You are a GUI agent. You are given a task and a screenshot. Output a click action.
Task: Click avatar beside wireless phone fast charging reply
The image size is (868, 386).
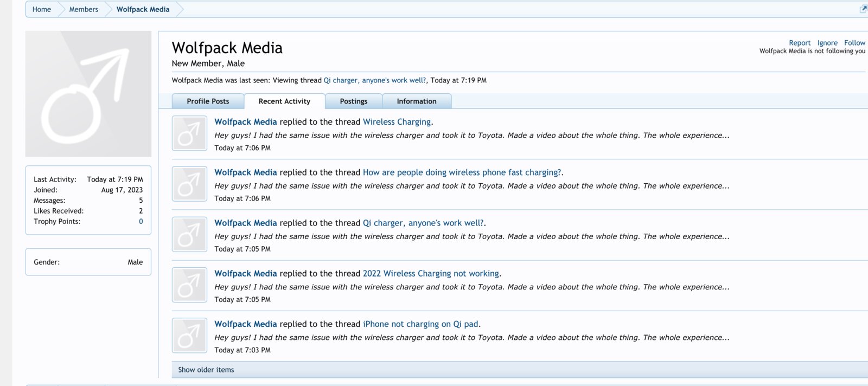[x=189, y=184]
